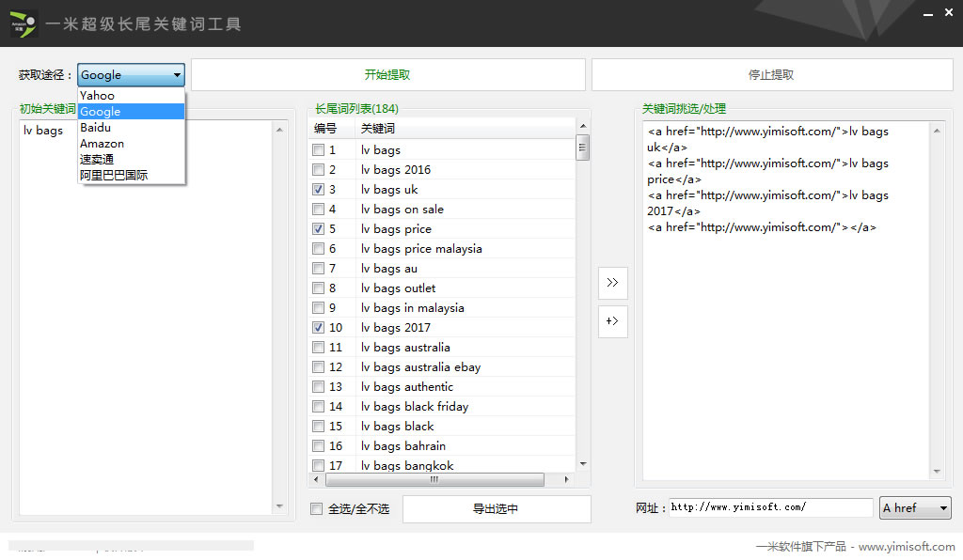Select the lv bags bahrain row
Viewport: 963px width, 560px height.
pyautogui.click(x=442, y=446)
